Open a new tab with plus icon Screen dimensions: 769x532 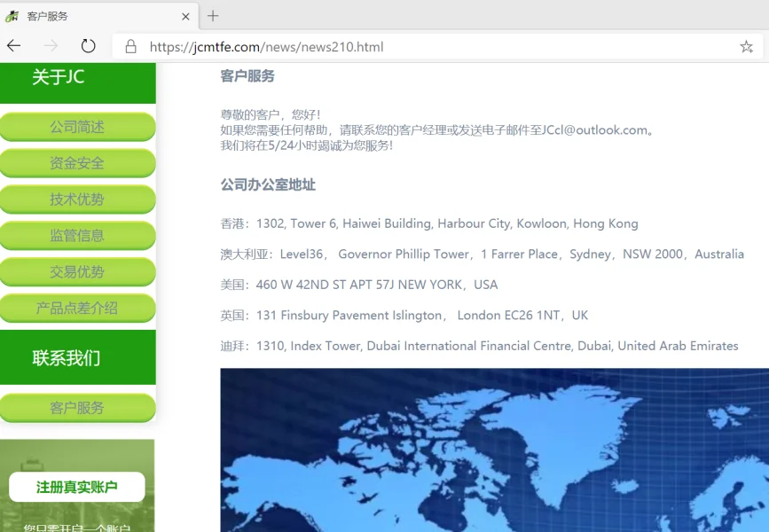tap(213, 16)
